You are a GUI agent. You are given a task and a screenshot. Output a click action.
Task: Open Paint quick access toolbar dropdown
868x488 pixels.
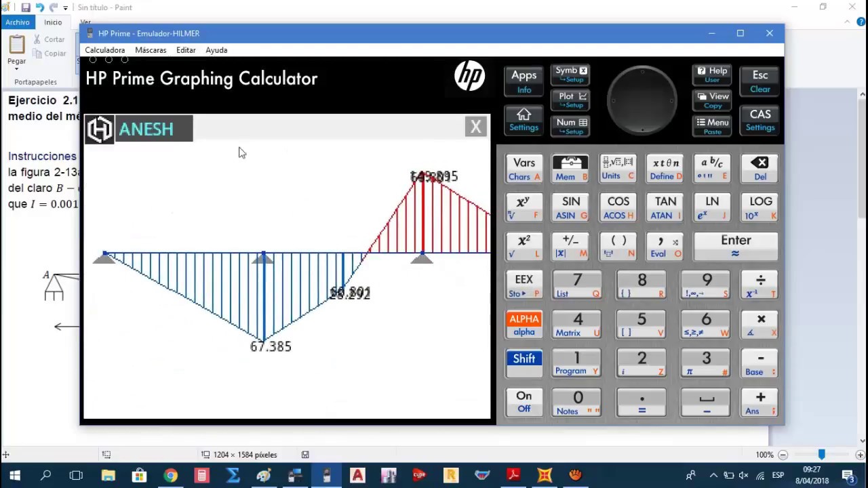pos(65,7)
